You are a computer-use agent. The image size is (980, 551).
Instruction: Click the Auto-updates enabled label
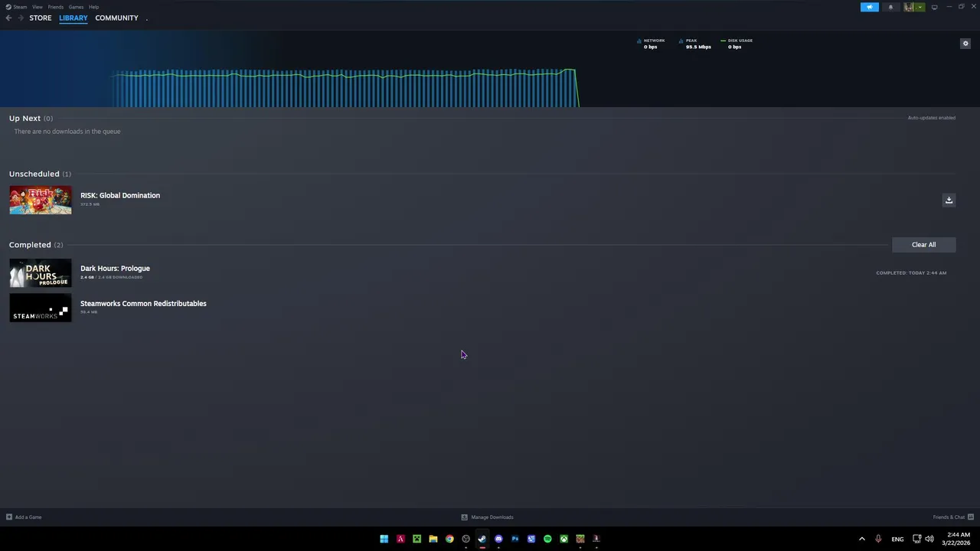[932, 118]
